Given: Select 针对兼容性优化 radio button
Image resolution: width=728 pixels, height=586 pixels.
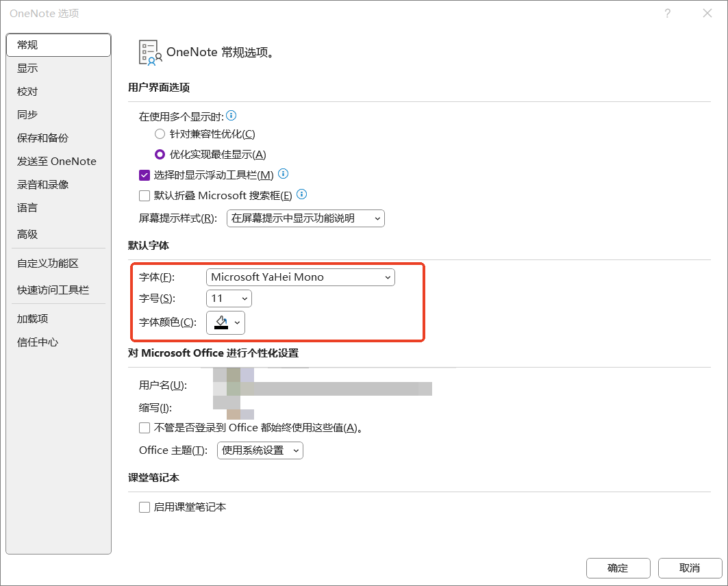Looking at the screenshot, I should (160, 134).
